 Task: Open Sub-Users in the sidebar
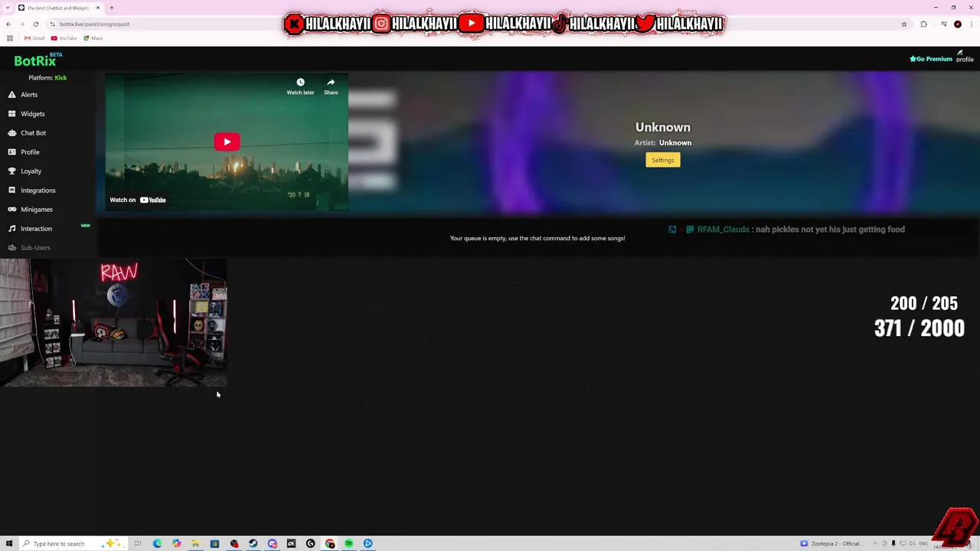pos(35,248)
